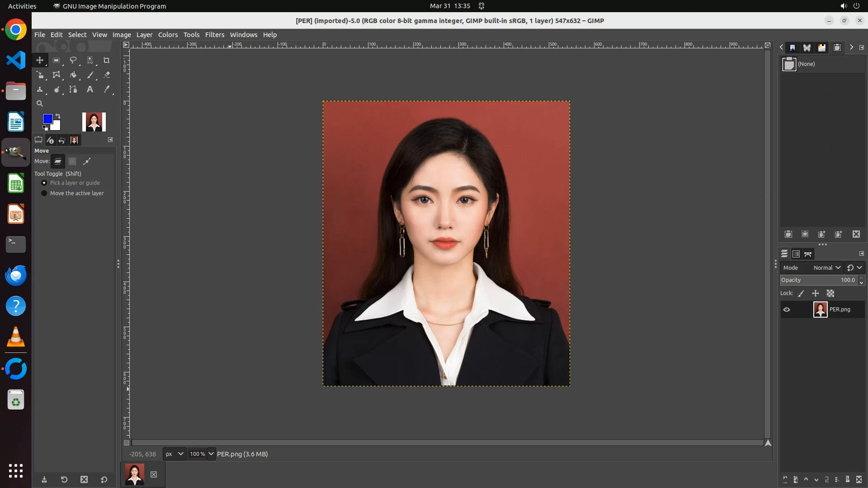Screen dimensions: 868x488
Task: Click the Opacity slider
Action: pos(814,280)
